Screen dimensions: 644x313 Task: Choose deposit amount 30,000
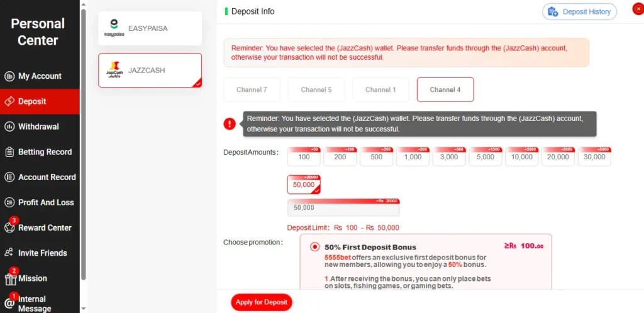[594, 157]
